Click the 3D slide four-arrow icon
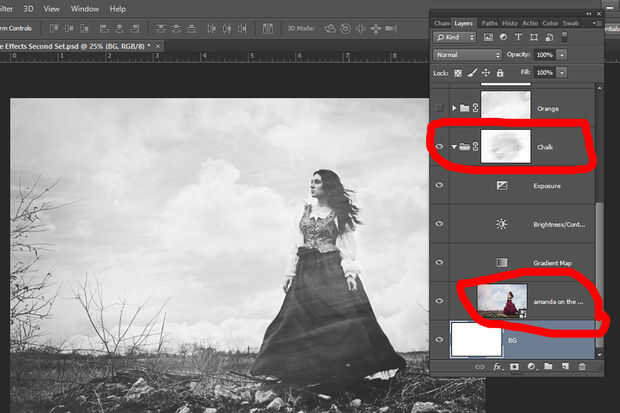This screenshot has height=413, width=620. [x=375, y=28]
